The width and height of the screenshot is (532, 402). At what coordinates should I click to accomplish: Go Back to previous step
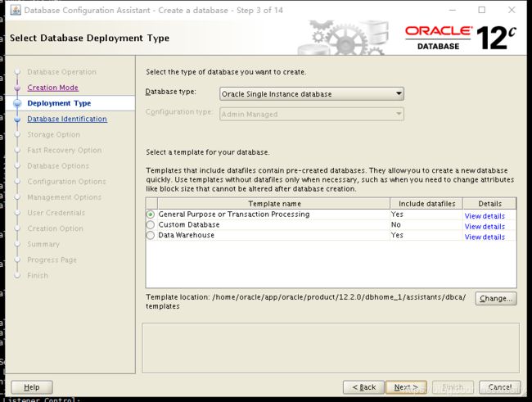pos(363,387)
